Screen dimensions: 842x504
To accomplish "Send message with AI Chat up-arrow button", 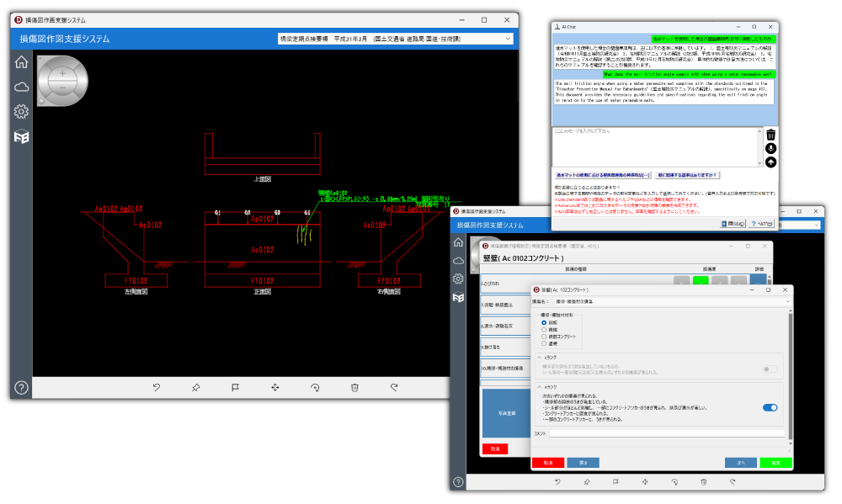I will [770, 162].
